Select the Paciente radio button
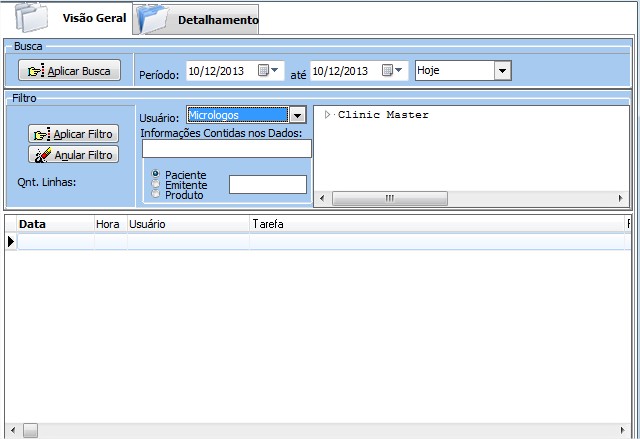Viewport: 640px width, 439px height. [x=155, y=175]
